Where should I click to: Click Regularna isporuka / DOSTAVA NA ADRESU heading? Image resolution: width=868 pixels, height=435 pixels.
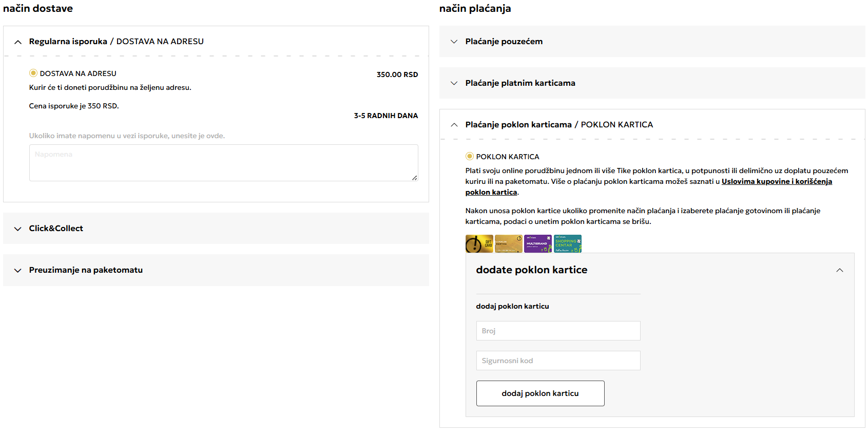click(x=117, y=42)
